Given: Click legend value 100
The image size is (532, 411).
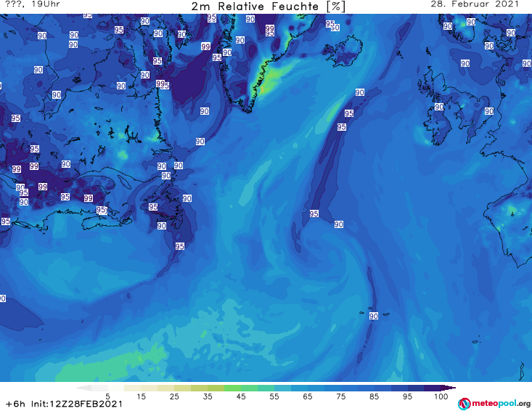Looking at the screenshot, I should pyautogui.click(x=441, y=396).
